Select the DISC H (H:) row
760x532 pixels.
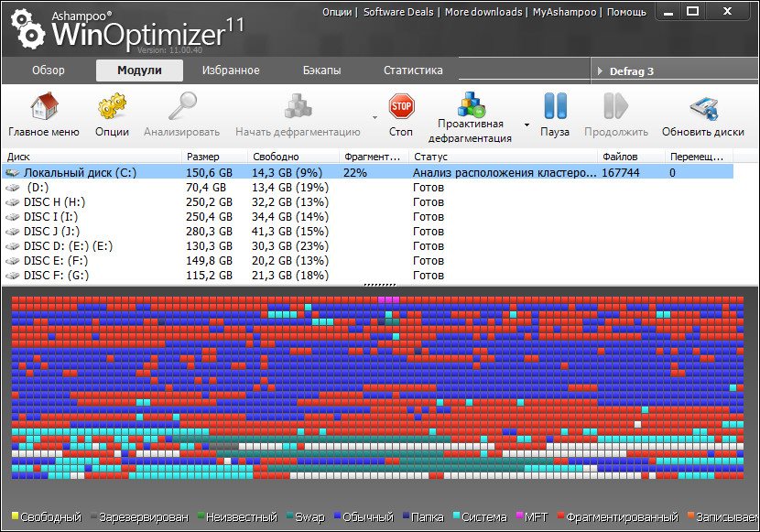367,202
